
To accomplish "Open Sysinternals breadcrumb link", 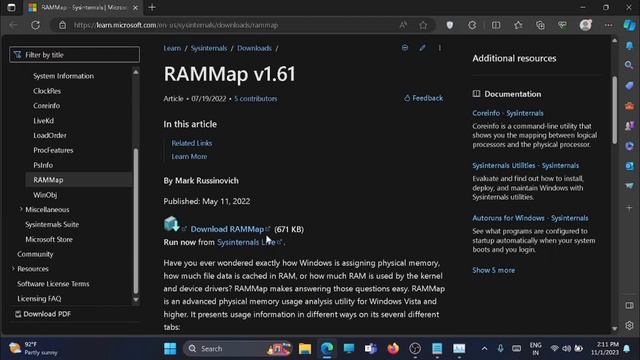I will pos(209,48).
